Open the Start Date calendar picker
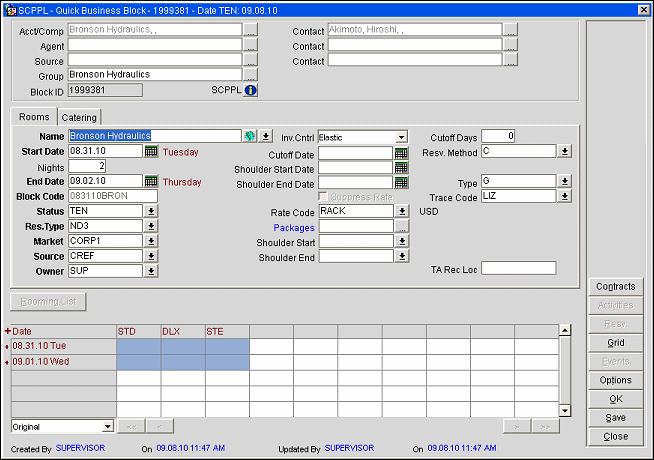 (152, 151)
